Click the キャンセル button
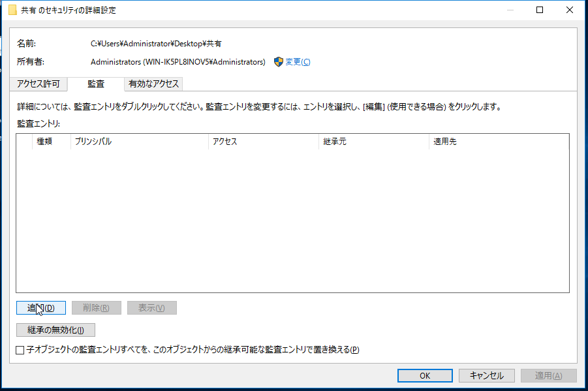 click(487, 375)
